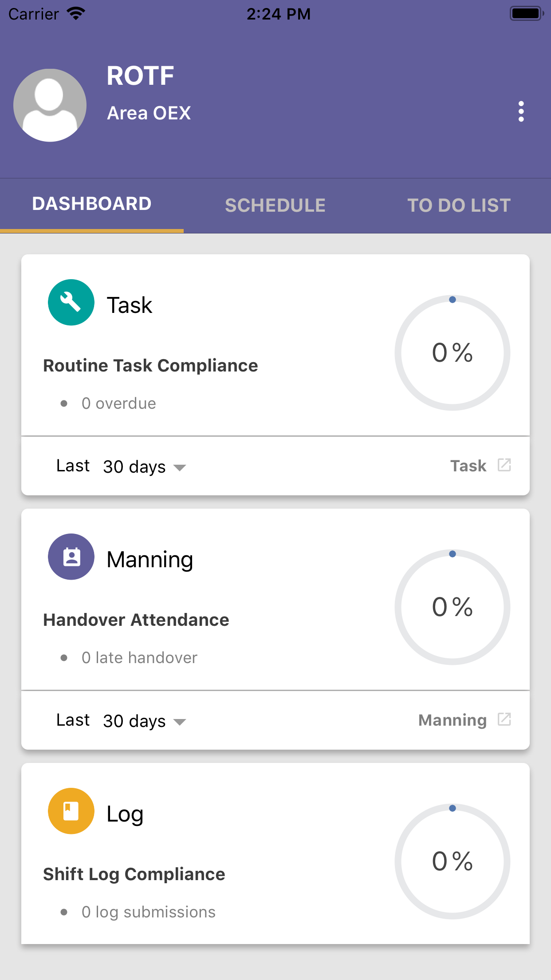Tap the ROTF user name heading
This screenshot has width=551, height=980.
(x=140, y=75)
